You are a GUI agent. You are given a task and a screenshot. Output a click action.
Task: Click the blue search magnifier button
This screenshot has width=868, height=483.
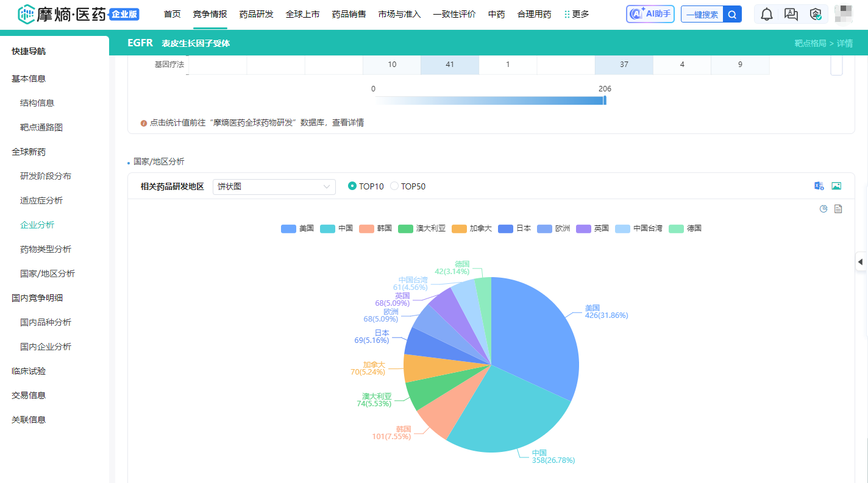pos(732,14)
